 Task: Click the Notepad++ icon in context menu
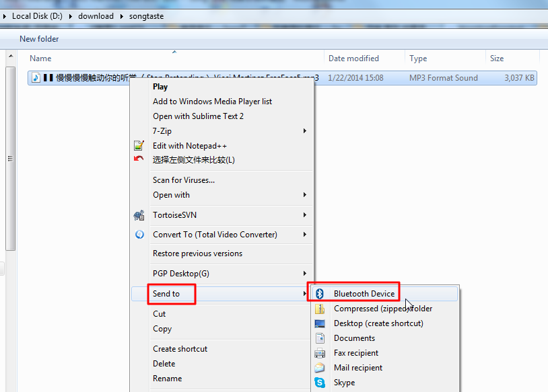pos(139,145)
